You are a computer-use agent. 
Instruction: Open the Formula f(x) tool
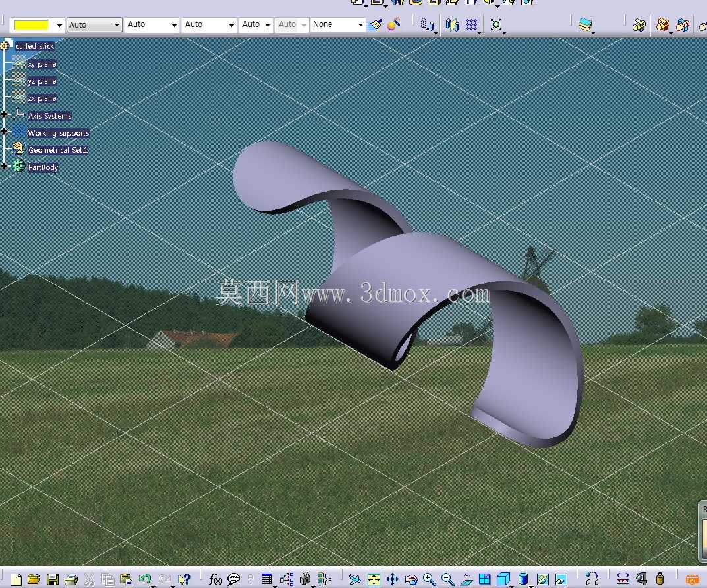pyautogui.click(x=215, y=579)
